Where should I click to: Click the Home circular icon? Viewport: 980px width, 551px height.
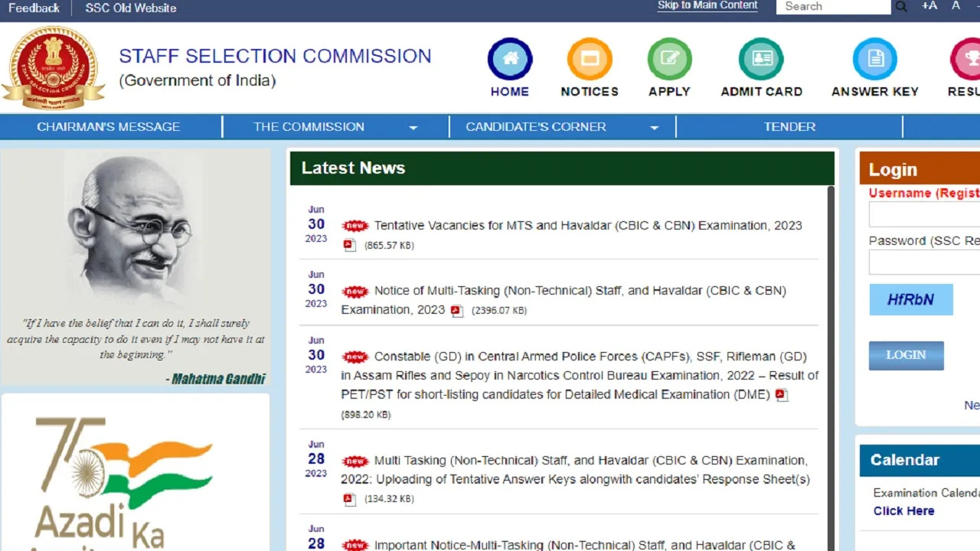pyautogui.click(x=510, y=59)
